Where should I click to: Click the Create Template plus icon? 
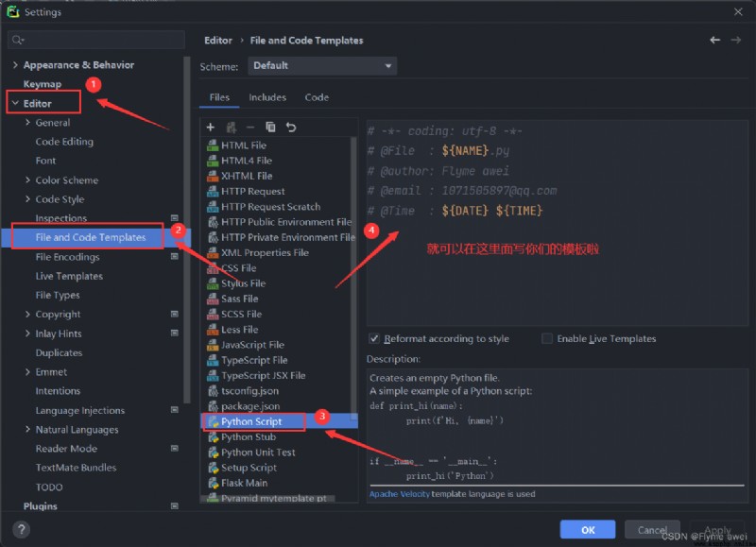pyautogui.click(x=210, y=128)
